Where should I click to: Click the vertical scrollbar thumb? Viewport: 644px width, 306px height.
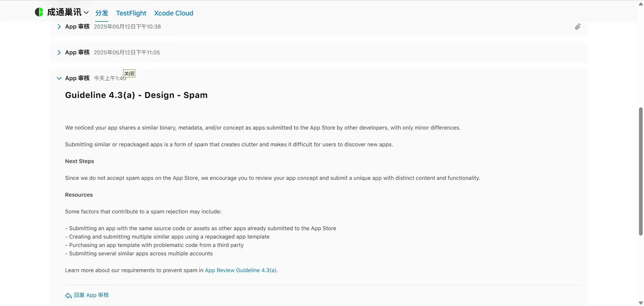pos(641,171)
